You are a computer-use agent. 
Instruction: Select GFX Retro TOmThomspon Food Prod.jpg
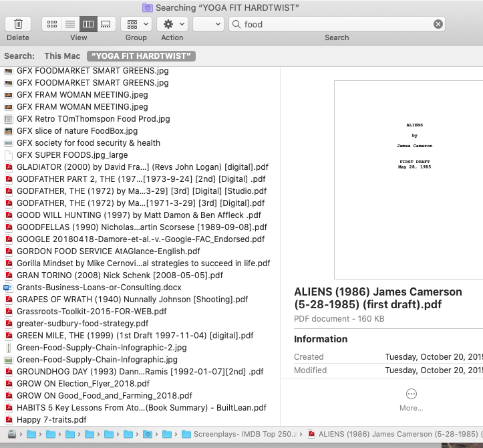click(x=93, y=119)
